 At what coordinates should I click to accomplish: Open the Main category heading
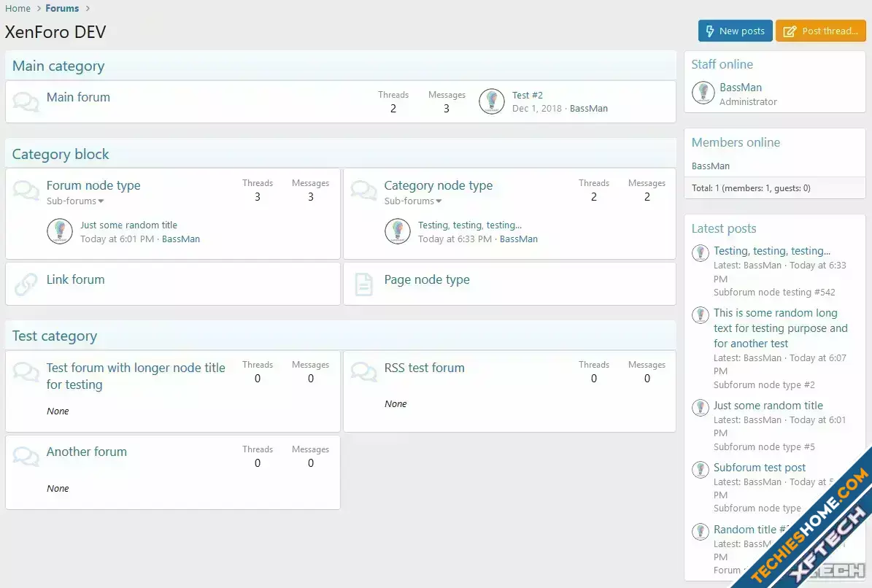click(x=58, y=66)
